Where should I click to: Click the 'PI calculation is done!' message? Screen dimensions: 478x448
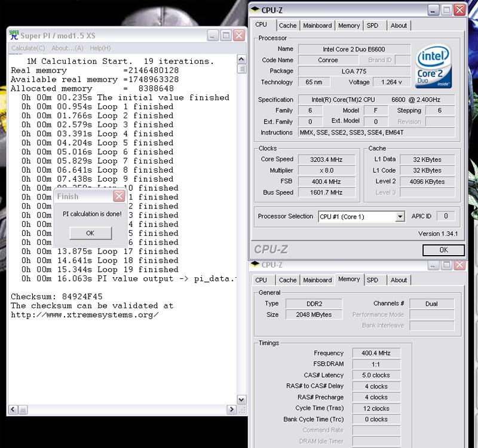(x=92, y=214)
